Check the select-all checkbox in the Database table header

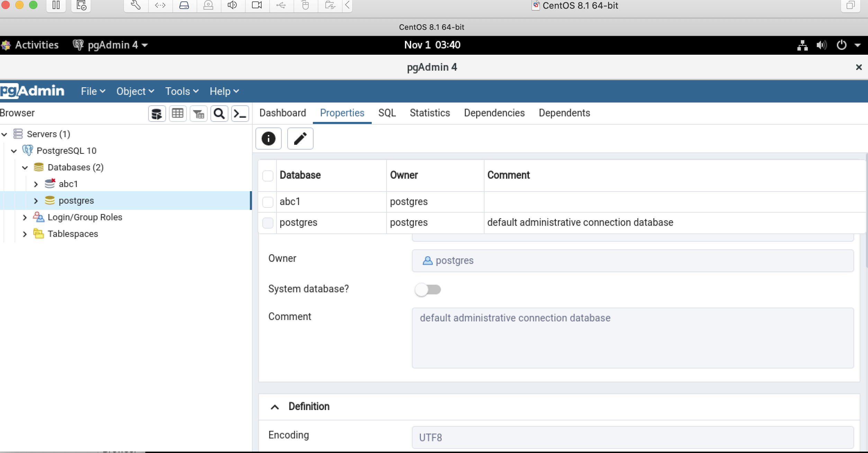coord(268,176)
